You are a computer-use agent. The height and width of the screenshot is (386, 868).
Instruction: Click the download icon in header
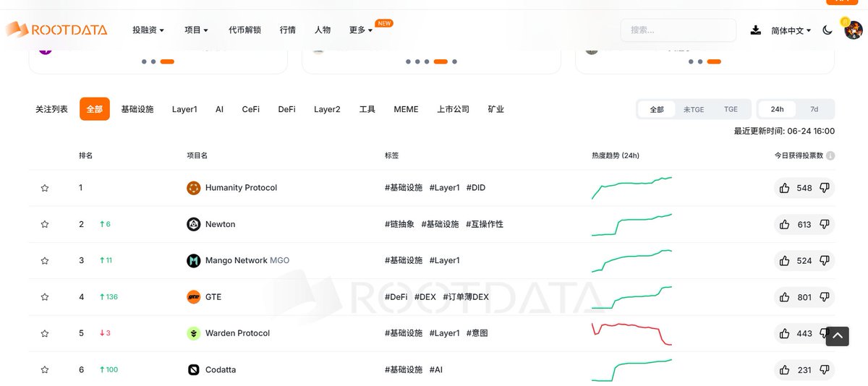[756, 30]
